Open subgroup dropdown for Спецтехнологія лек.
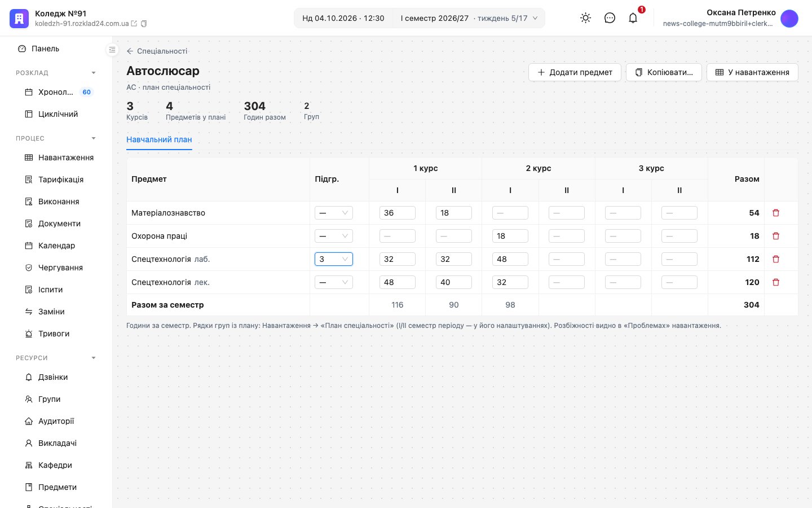 tap(334, 282)
